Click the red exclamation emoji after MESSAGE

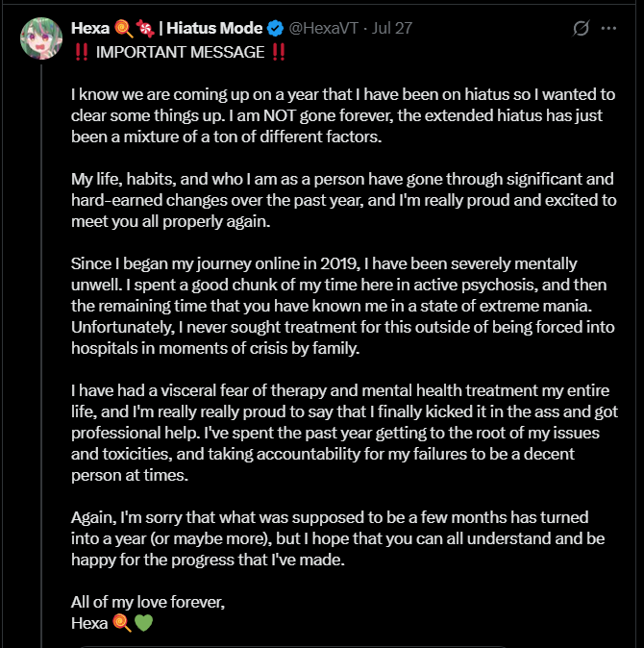[278, 52]
